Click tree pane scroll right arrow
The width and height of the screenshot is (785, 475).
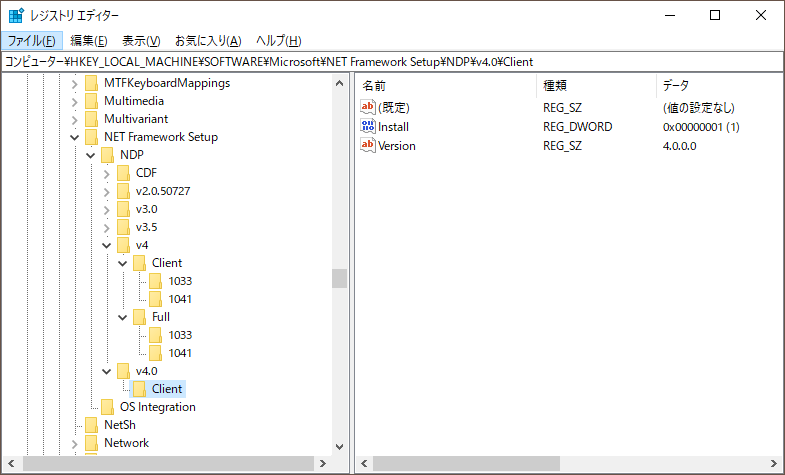323,463
